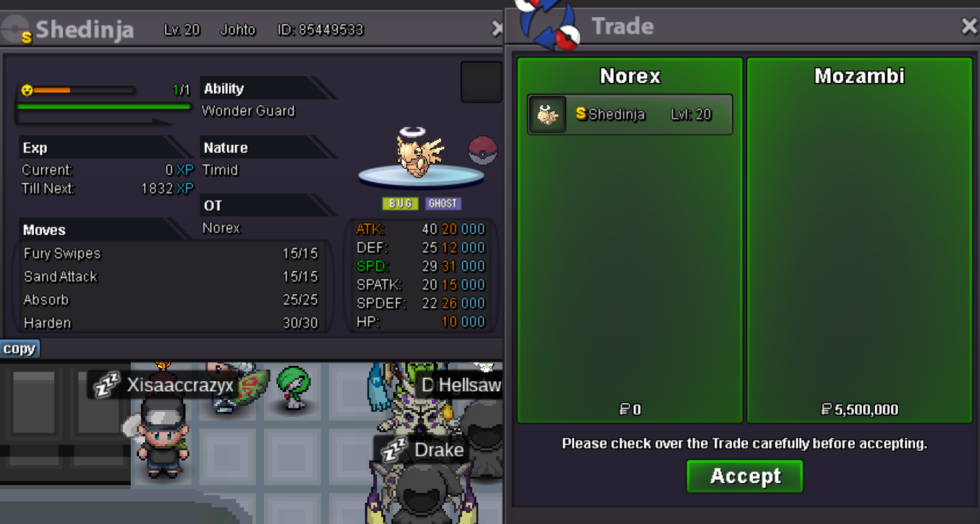This screenshot has height=524, width=980.
Task: Click the shiny S badge next to Shedinja title
Action: tap(26, 38)
